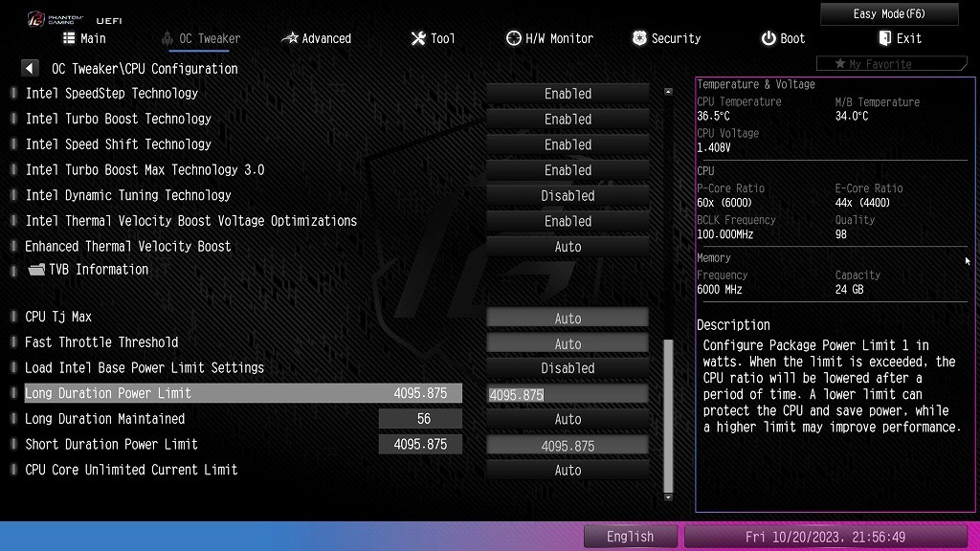Open Long Duration Maintained Auto dropdown
The height and width of the screenshot is (551, 980).
tap(568, 419)
